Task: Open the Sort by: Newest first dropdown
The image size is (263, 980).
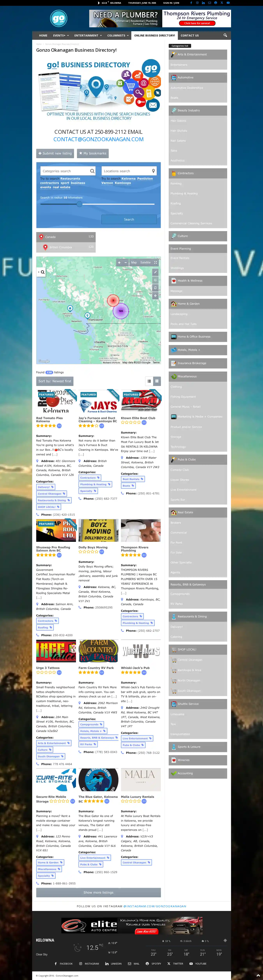Action: click(x=55, y=381)
